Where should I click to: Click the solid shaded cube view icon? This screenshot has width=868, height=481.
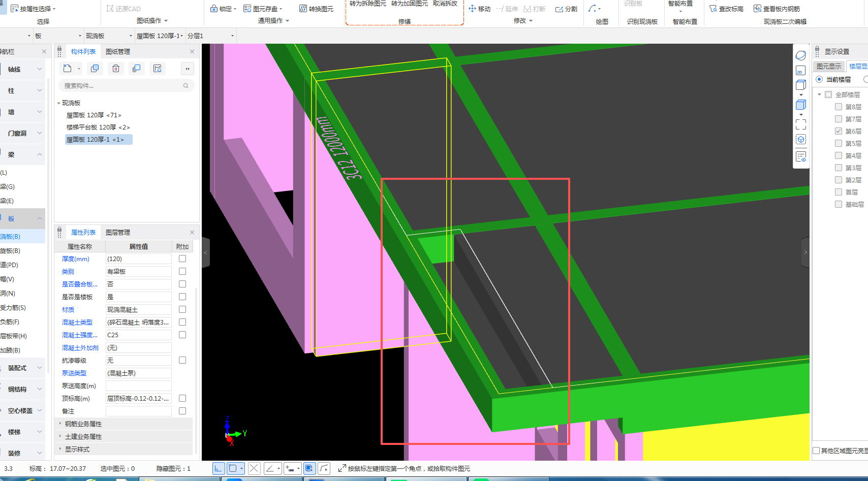point(801,105)
